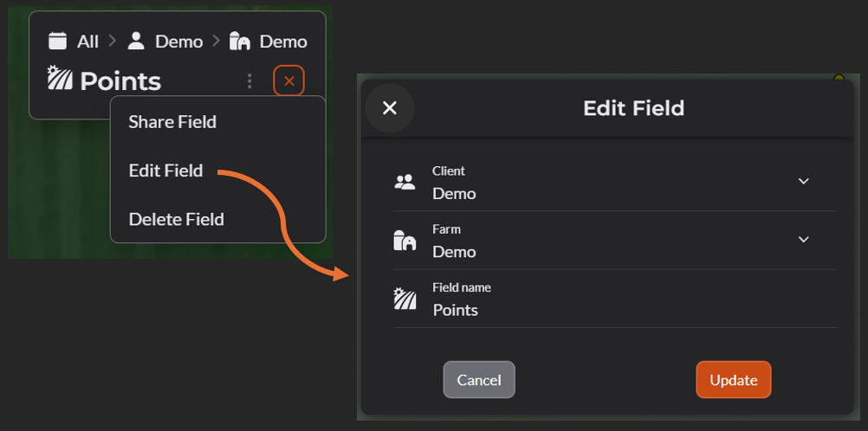Open the Demo farm breadcrumb
The width and height of the screenshot is (868, 431).
[x=283, y=42]
